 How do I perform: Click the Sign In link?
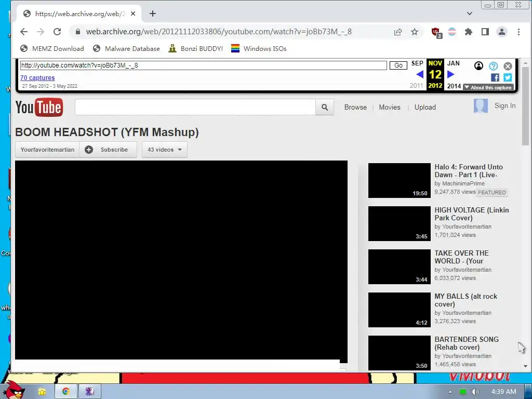click(505, 106)
